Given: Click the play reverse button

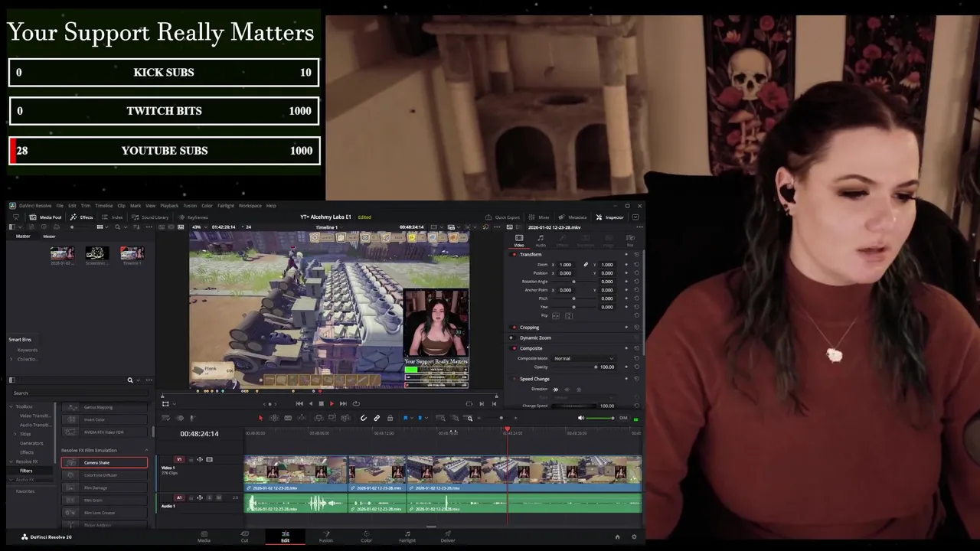Looking at the screenshot, I should click(310, 403).
